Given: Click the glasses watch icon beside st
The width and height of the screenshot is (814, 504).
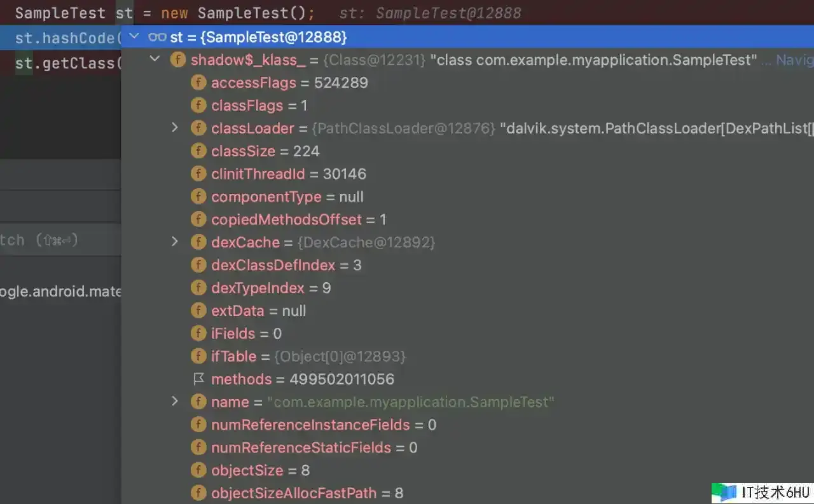Looking at the screenshot, I should click(157, 37).
